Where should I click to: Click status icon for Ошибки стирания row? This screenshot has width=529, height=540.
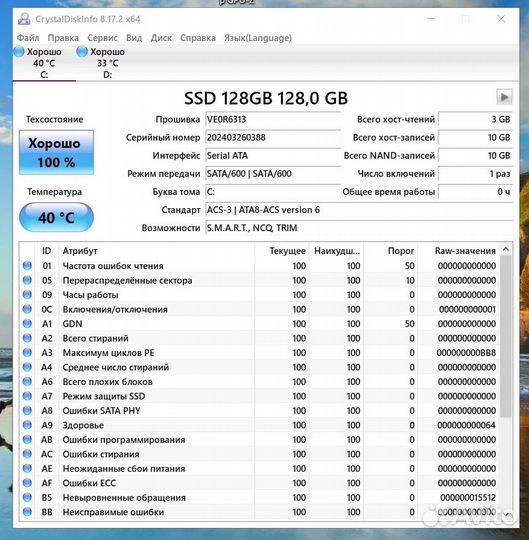coord(27,454)
